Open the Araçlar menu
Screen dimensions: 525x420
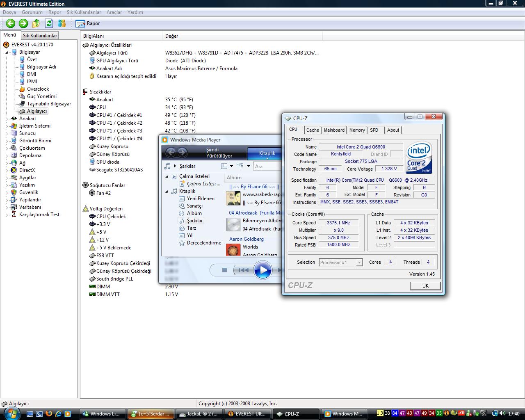[x=114, y=12]
